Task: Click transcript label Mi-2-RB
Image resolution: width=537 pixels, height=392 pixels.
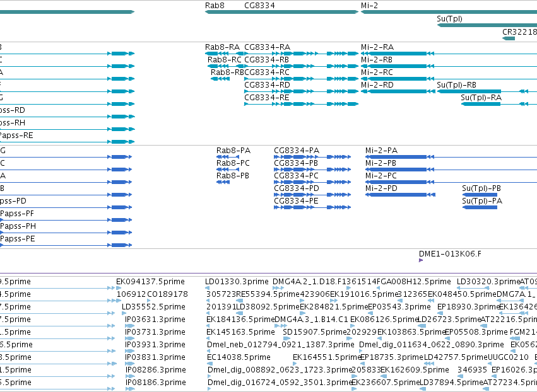Action: click(377, 59)
